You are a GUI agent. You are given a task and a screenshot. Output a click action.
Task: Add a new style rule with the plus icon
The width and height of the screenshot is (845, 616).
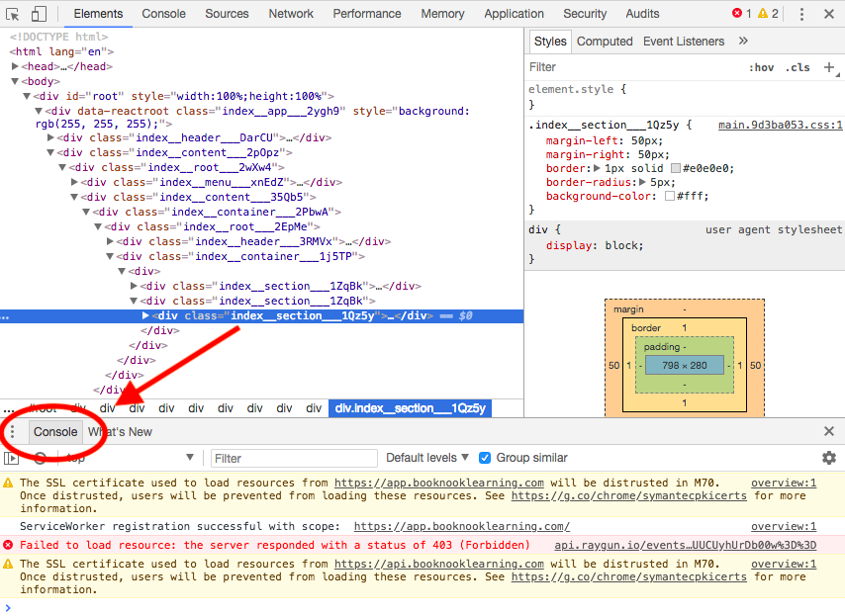point(828,68)
